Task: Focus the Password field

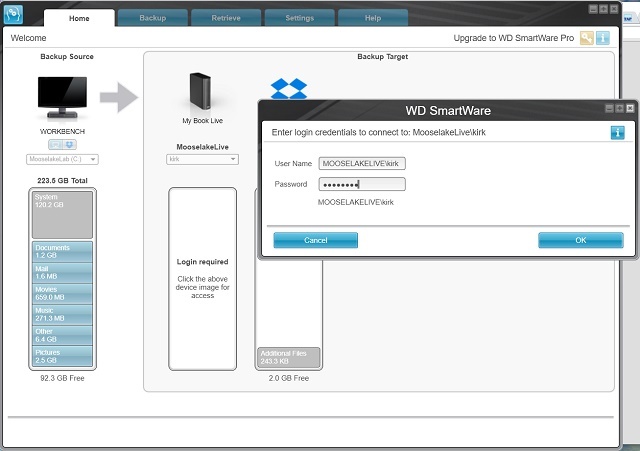Action: pos(362,184)
